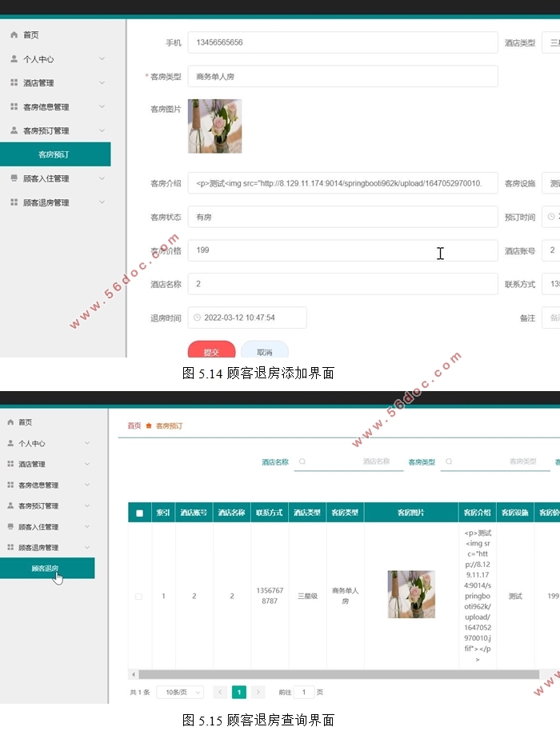Expand 客房信息管理 in the top sidebar
This screenshot has height=731, width=560.
(102, 107)
